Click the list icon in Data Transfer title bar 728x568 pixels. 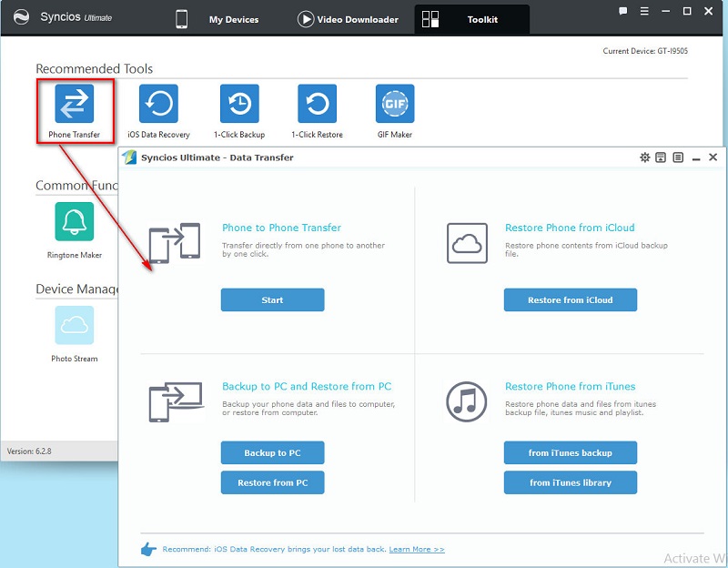pos(678,157)
